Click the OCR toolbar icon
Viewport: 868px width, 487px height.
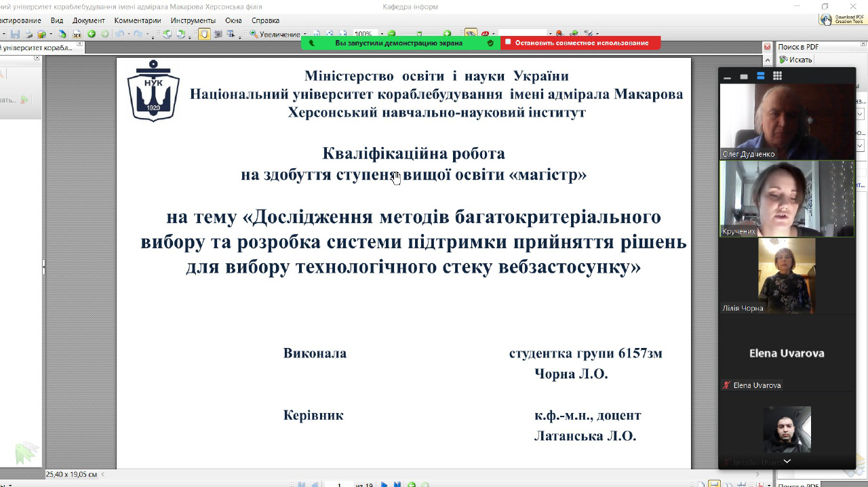point(77,34)
